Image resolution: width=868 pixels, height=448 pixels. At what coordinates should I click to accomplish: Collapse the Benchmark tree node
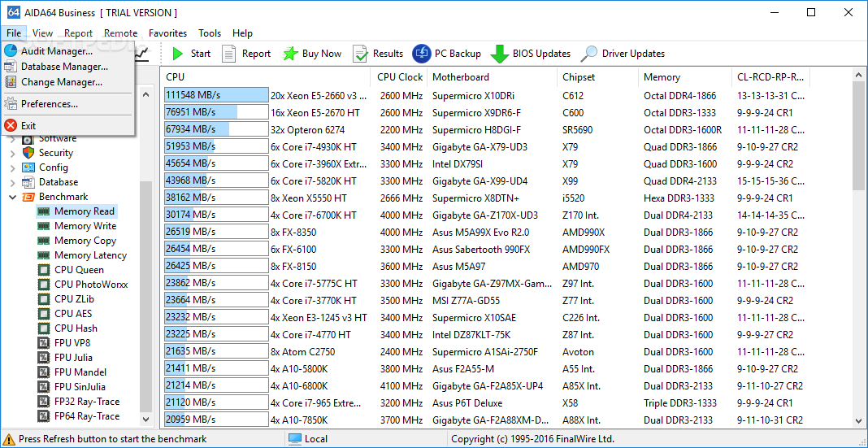pos(13,197)
